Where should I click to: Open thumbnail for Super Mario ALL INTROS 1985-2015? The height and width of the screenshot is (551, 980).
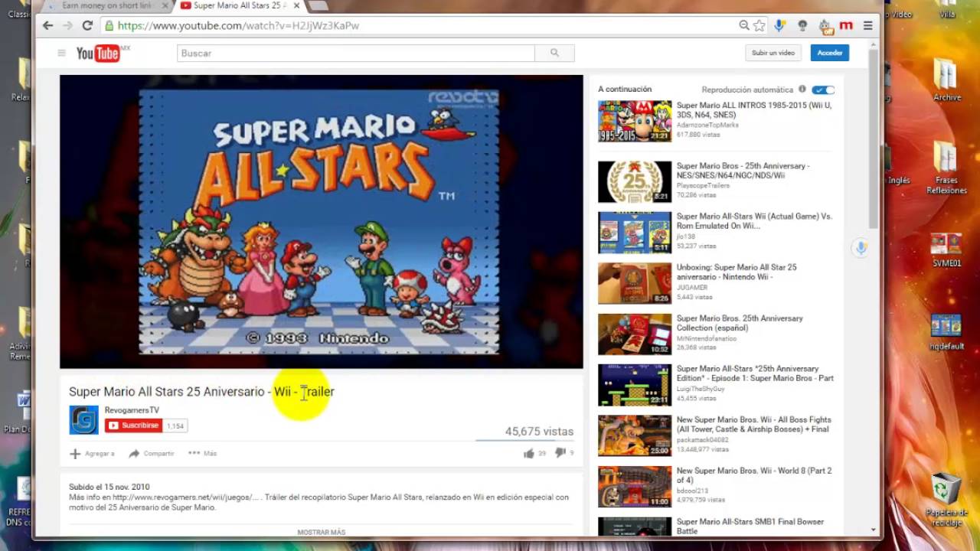point(635,121)
